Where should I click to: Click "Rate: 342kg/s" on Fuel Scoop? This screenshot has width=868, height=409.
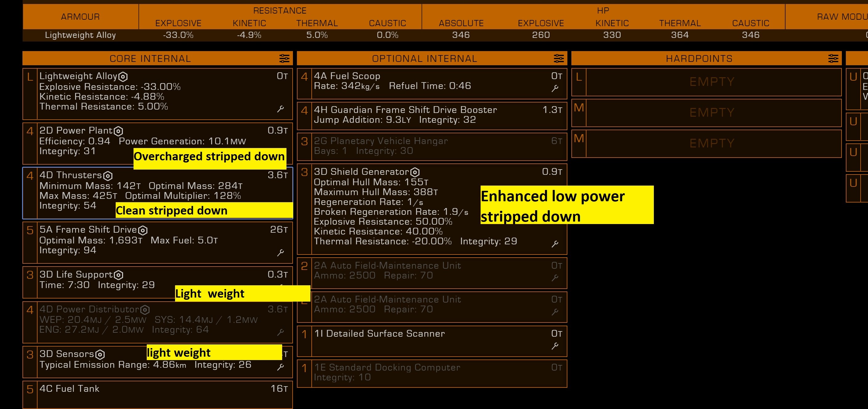tap(347, 86)
